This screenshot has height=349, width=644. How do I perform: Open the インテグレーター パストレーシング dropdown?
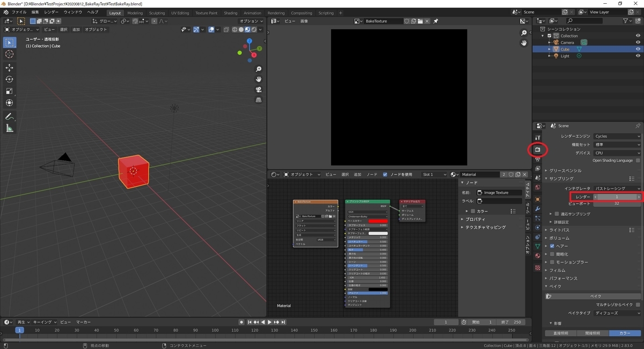617,188
